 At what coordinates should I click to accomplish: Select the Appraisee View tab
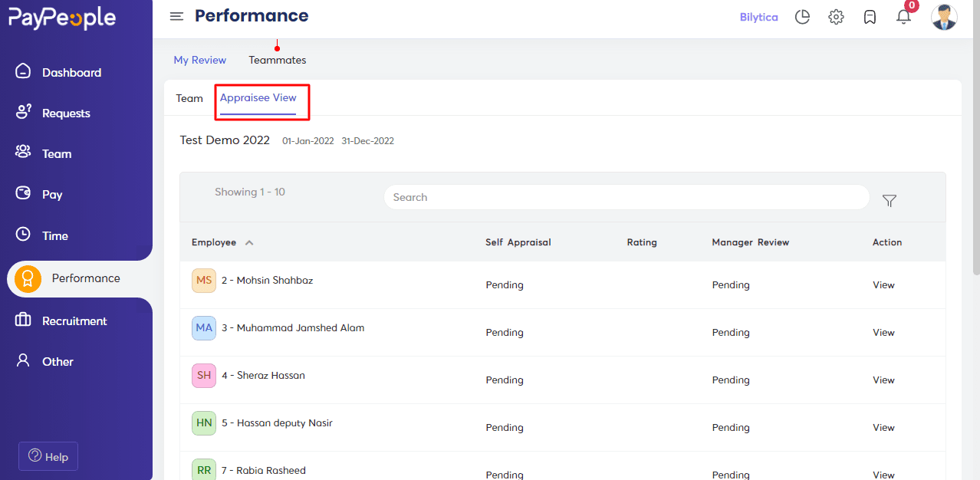coord(258,97)
